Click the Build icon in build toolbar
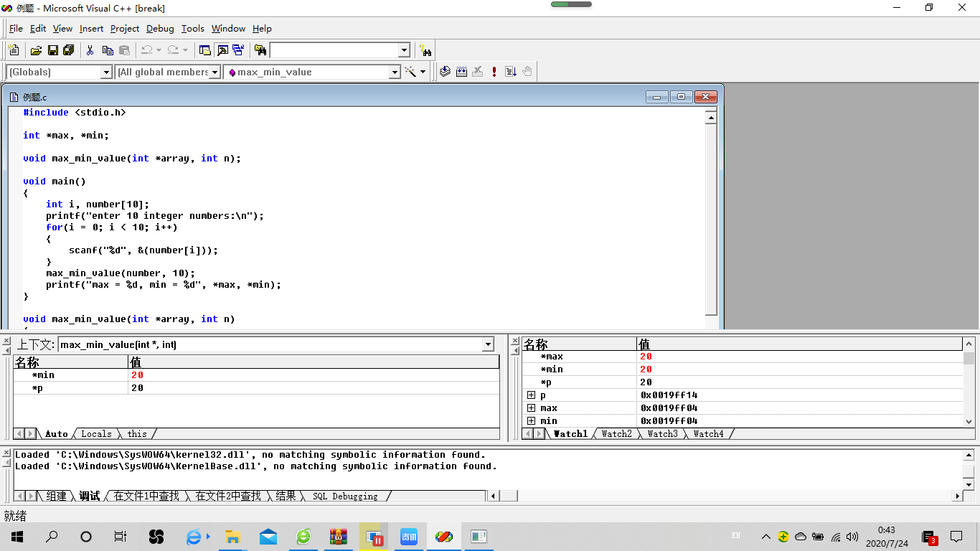The image size is (980, 551). [461, 72]
